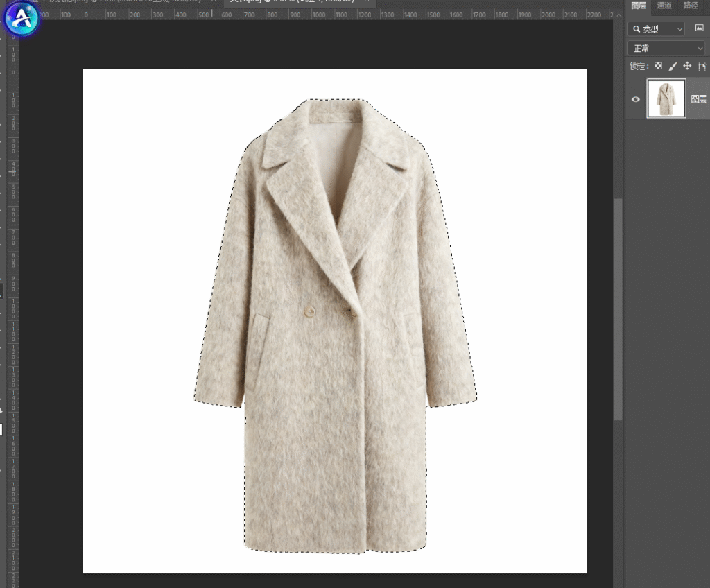The height and width of the screenshot is (588, 710).
Task: Click the lock position move-arrows icon
Action: point(687,67)
